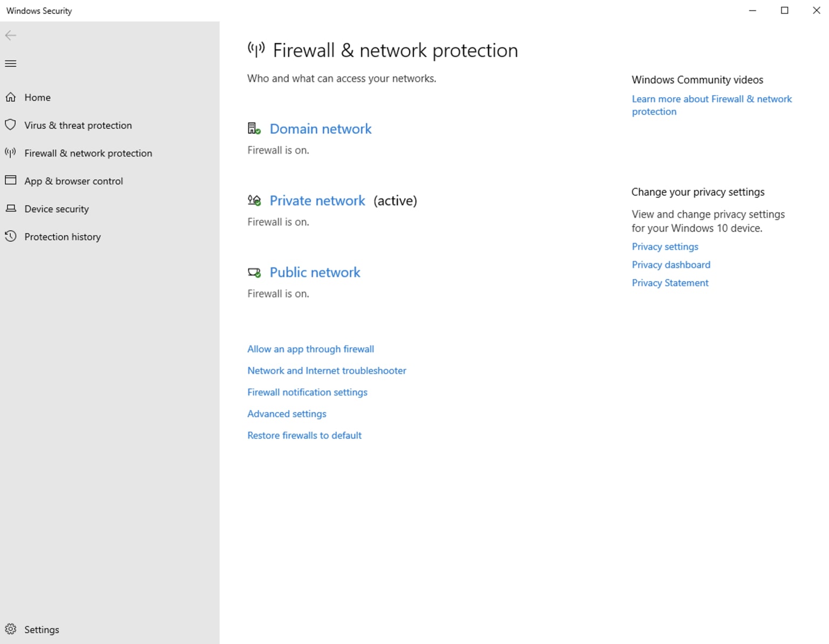Close the Windows Security window

pos(816,10)
